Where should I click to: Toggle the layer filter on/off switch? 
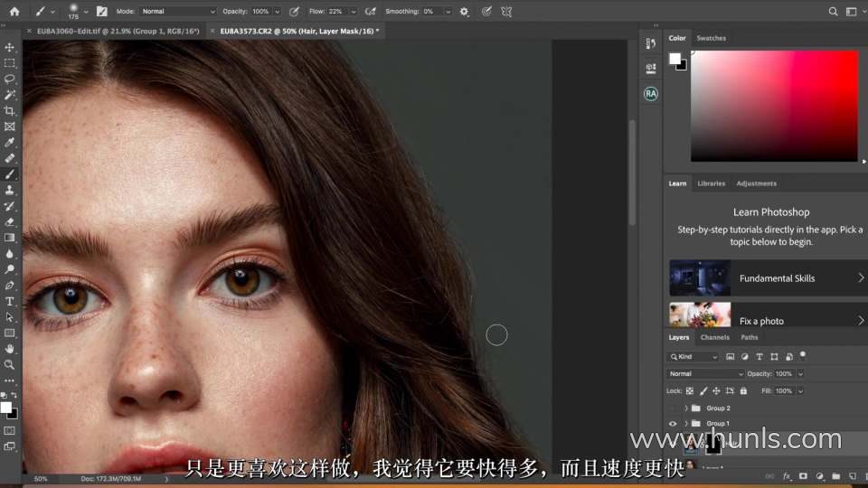pyautogui.click(x=801, y=355)
